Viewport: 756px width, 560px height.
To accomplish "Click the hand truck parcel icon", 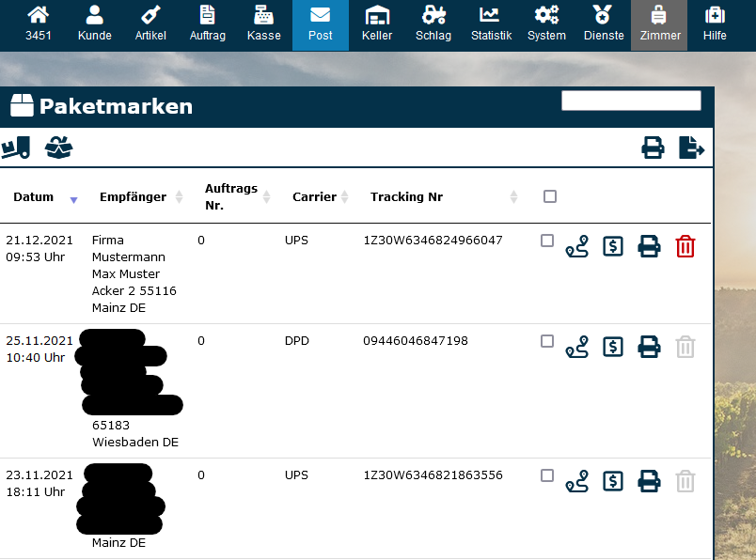I will (x=16, y=148).
